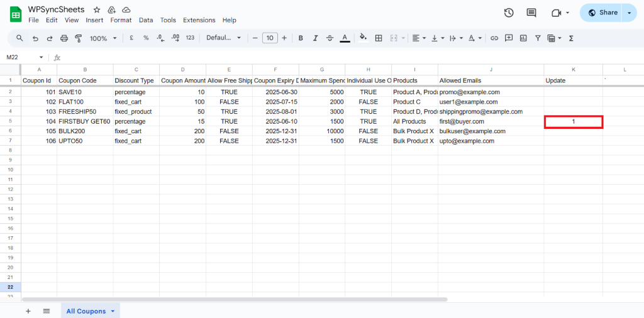The height and width of the screenshot is (318, 644).
Task: Select the cell promo@example.com
Action: (491, 92)
